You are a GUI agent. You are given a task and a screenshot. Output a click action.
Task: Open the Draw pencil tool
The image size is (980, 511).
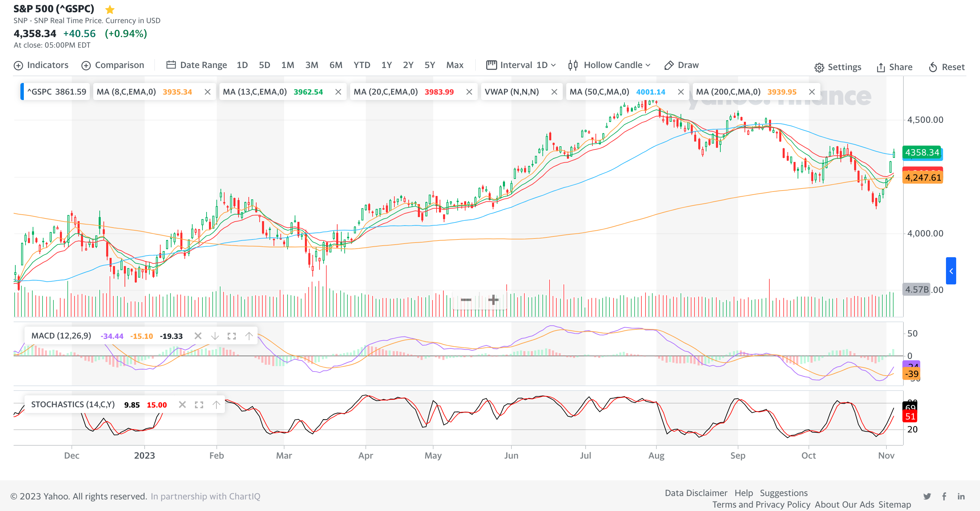[x=681, y=65]
